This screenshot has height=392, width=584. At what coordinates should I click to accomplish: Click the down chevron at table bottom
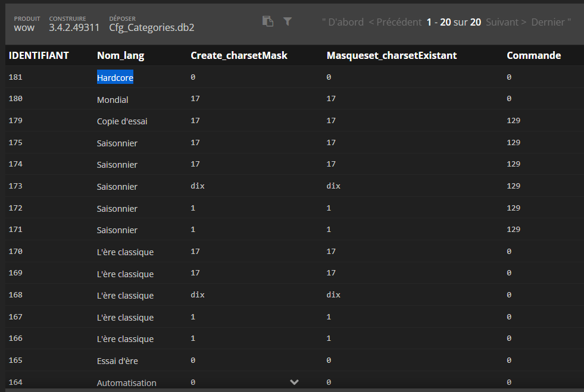[x=294, y=382]
